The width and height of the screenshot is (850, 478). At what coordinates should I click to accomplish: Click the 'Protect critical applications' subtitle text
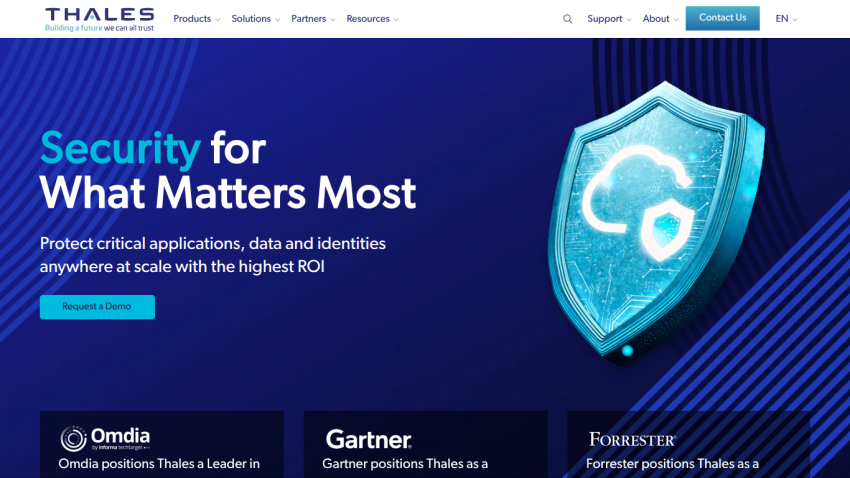click(x=212, y=255)
